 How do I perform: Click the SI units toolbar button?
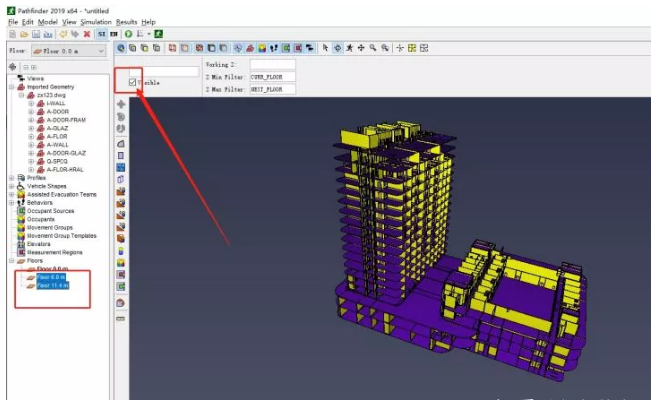pyautogui.click(x=101, y=34)
